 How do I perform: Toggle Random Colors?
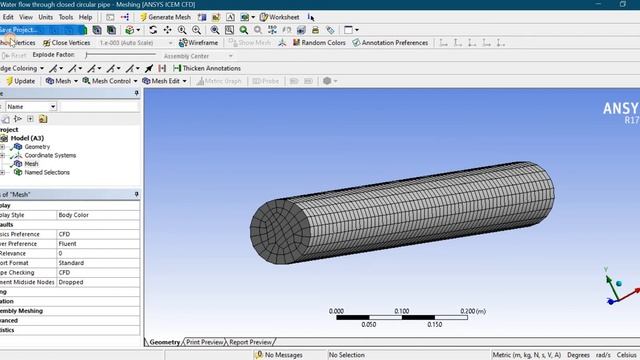point(319,42)
